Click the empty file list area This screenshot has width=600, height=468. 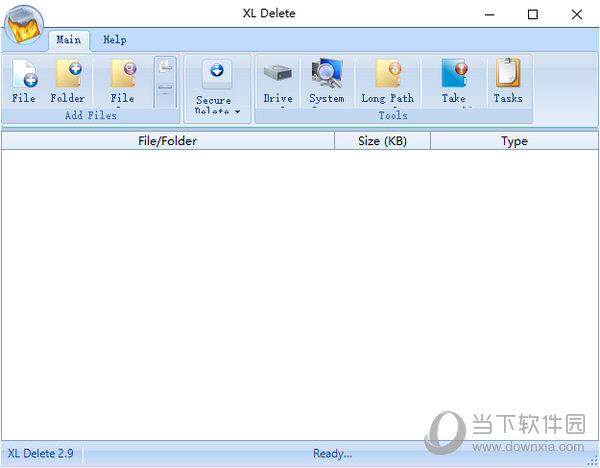tap(300, 295)
